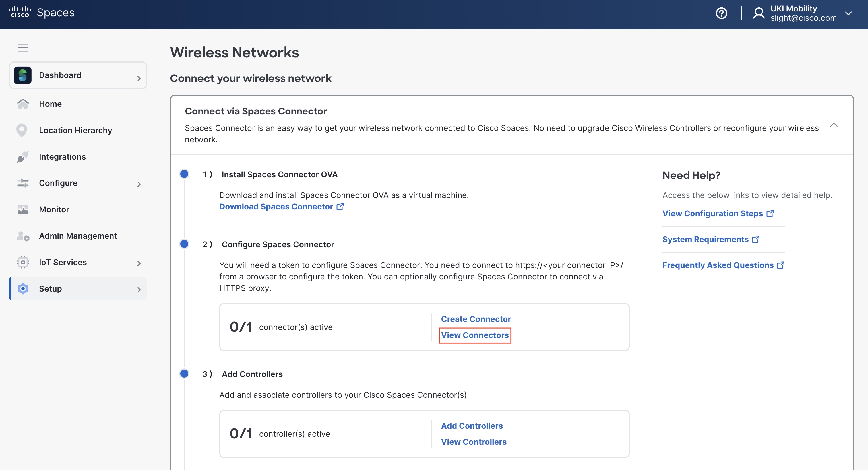Open the UKI Mobility account dropdown
868x470 pixels.
[848, 13]
